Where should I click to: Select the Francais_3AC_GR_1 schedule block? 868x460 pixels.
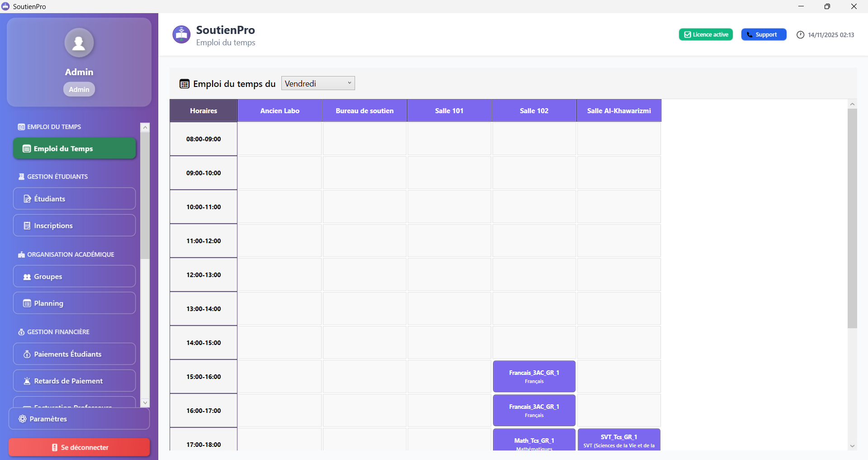534,376
